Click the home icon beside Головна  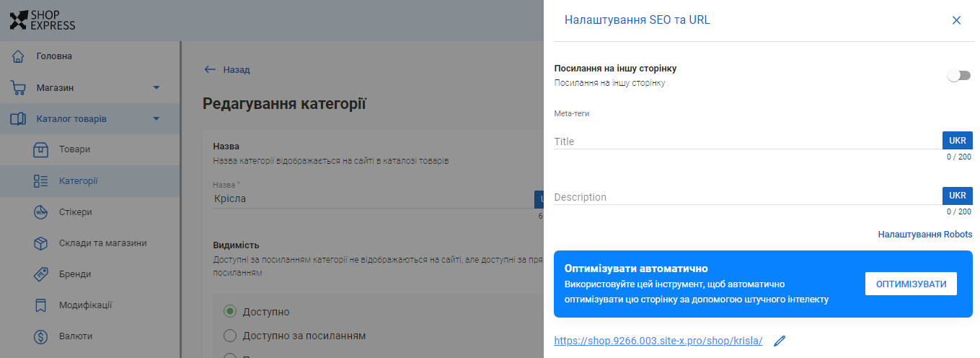pyautogui.click(x=19, y=56)
